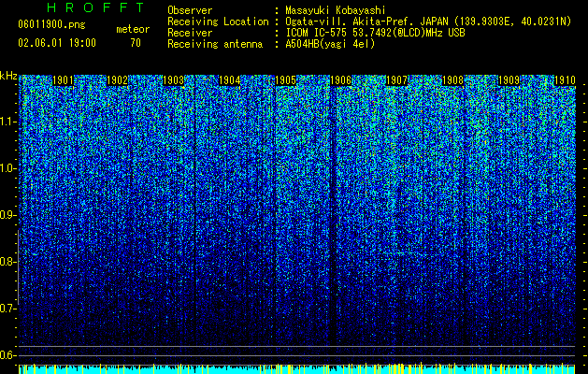This screenshot has width=588, height=374.
Task: Click the 1908 time marker
Action: point(453,80)
